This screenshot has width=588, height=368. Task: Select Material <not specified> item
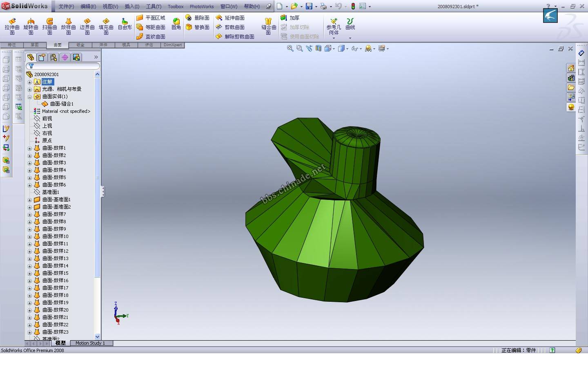tap(62, 111)
